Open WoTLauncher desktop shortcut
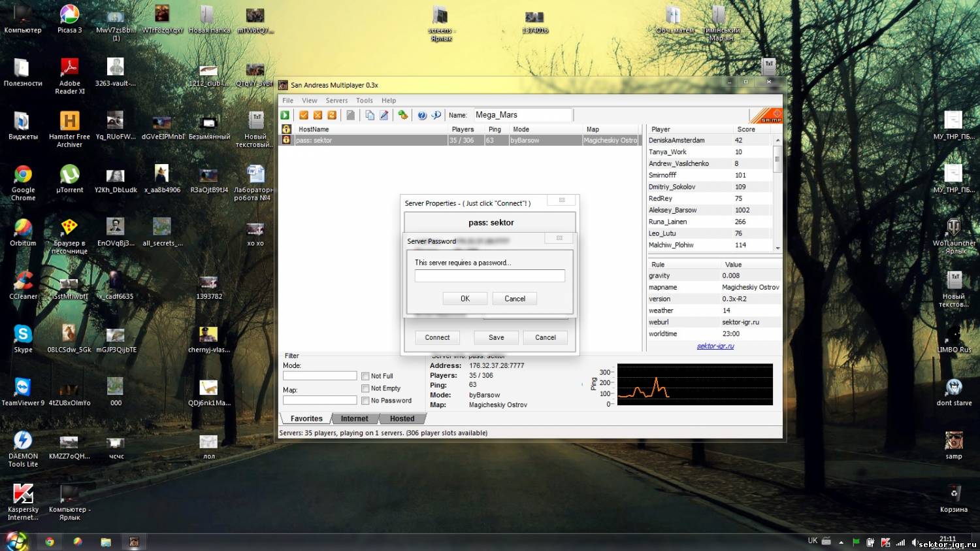This screenshot has height=551, width=980. point(954,235)
